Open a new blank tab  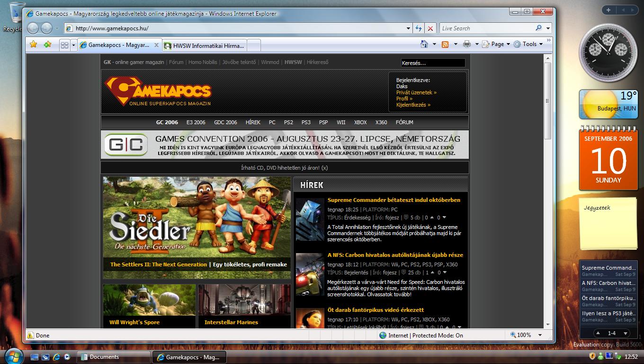(x=254, y=45)
